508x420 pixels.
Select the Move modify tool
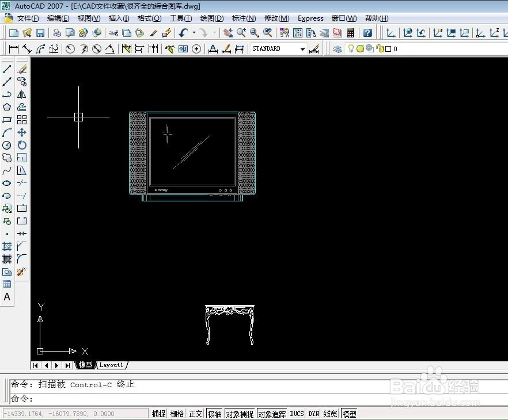pos(22,132)
